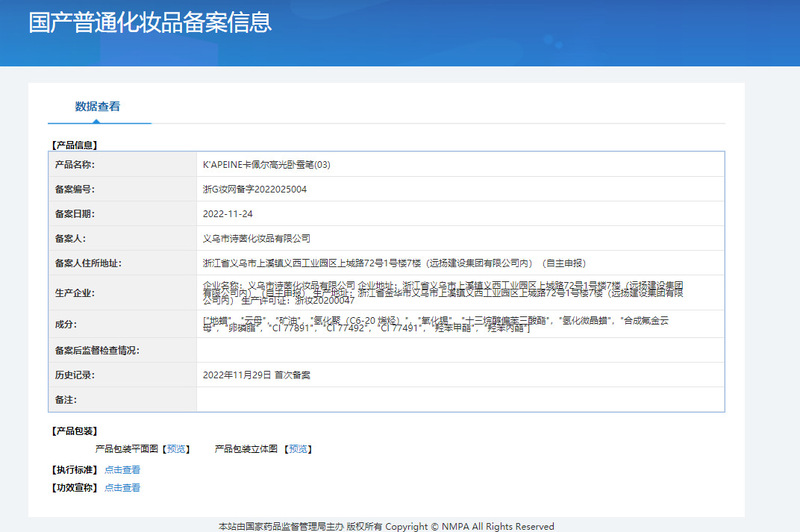The image size is (800, 532).
Task: Click the 【功效宣称】 label
Action: 74,488
